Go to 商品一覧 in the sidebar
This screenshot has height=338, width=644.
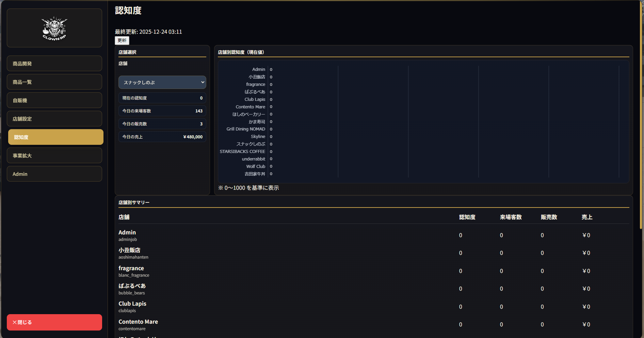pyautogui.click(x=54, y=82)
